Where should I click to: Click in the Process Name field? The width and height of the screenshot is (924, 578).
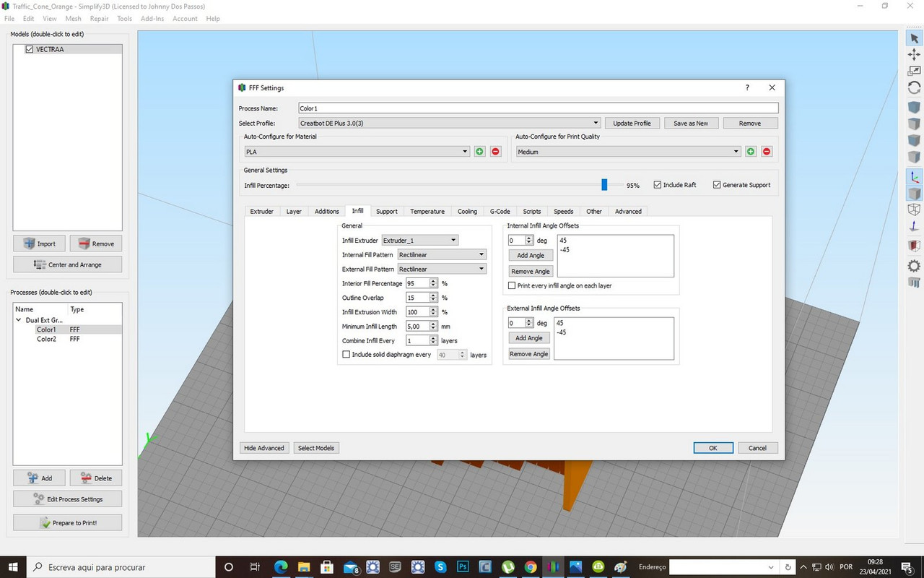tap(538, 108)
